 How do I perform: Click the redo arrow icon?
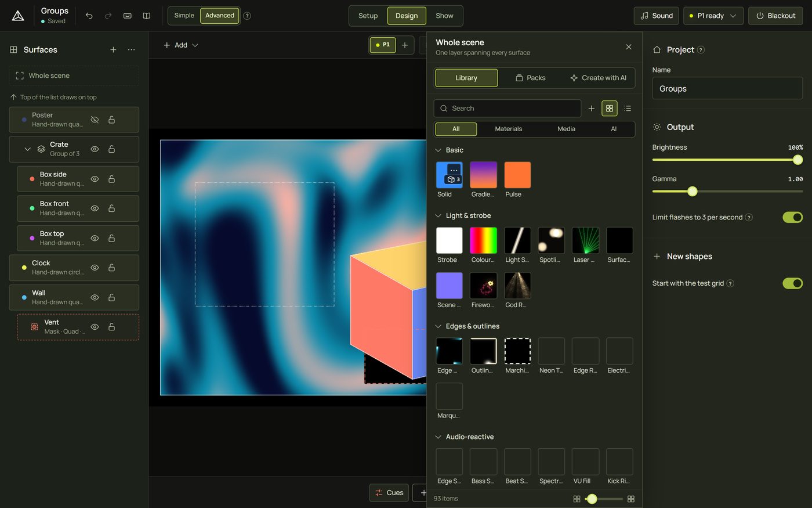click(x=108, y=16)
